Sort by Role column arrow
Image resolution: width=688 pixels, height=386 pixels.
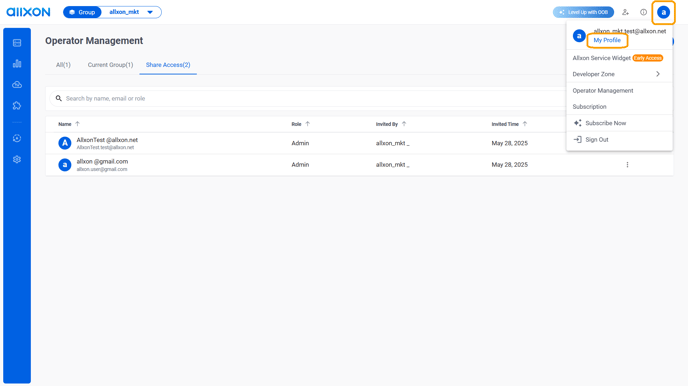pyautogui.click(x=308, y=124)
